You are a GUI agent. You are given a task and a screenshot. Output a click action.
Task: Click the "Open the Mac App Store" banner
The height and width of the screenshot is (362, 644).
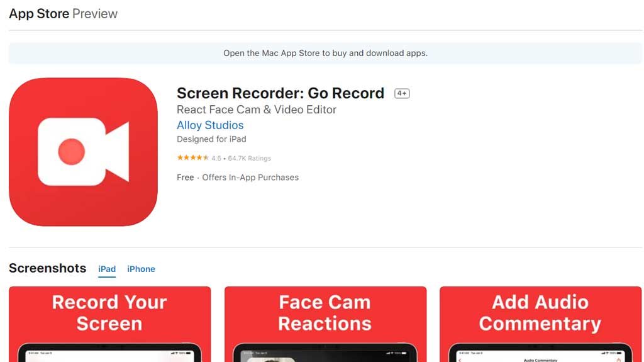[325, 54]
